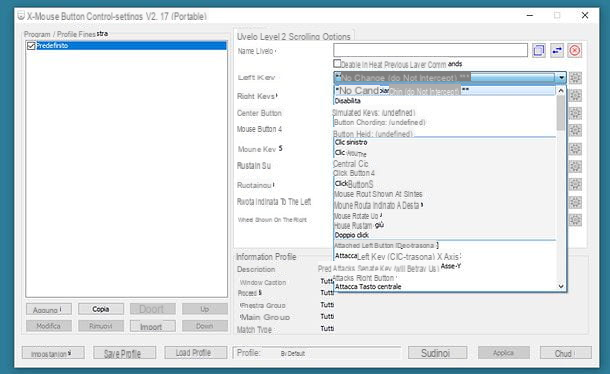This screenshot has width=610, height=374.
Task: Click the dropdown list scrollbar thumb
Action: point(561,112)
